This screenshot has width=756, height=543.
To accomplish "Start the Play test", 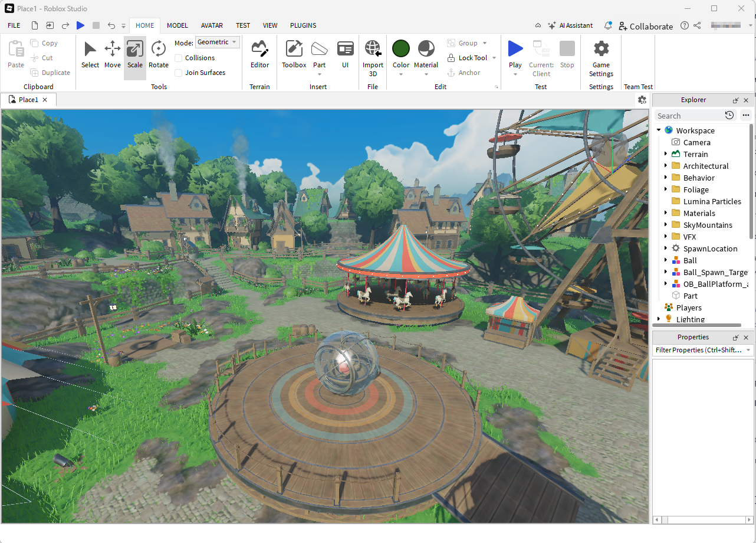I will pyautogui.click(x=515, y=49).
